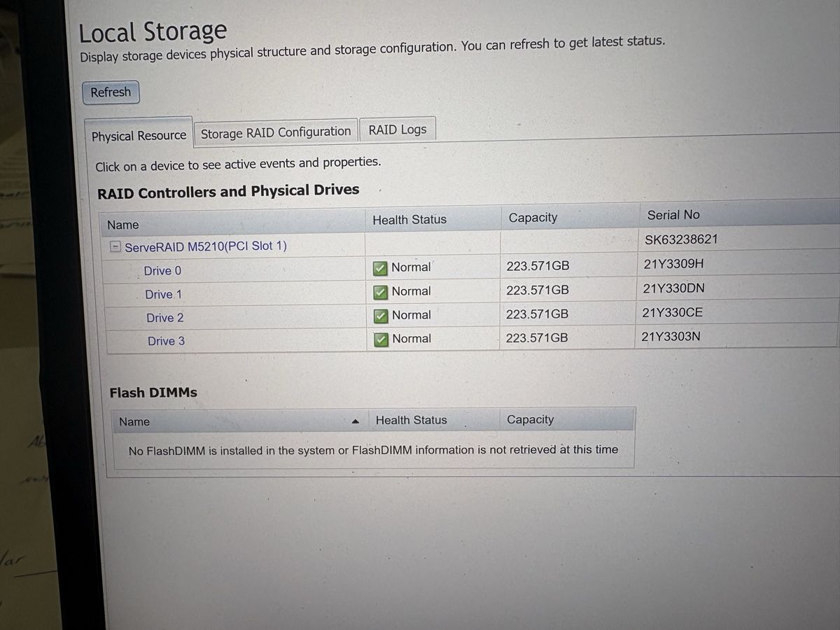Click Normal status text for Drive 0

click(x=411, y=267)
